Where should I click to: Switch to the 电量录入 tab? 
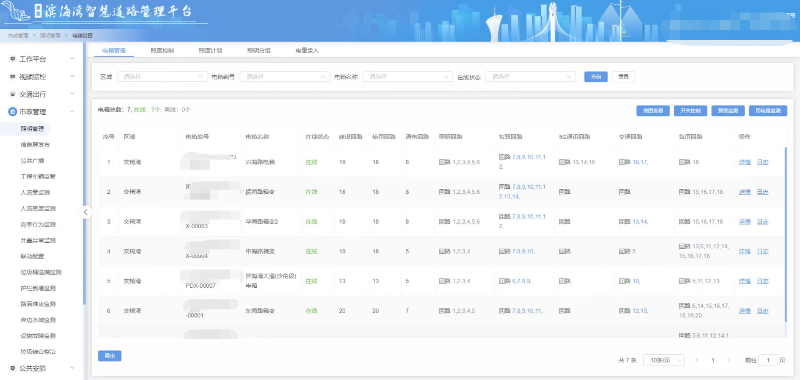coord(307,50)
